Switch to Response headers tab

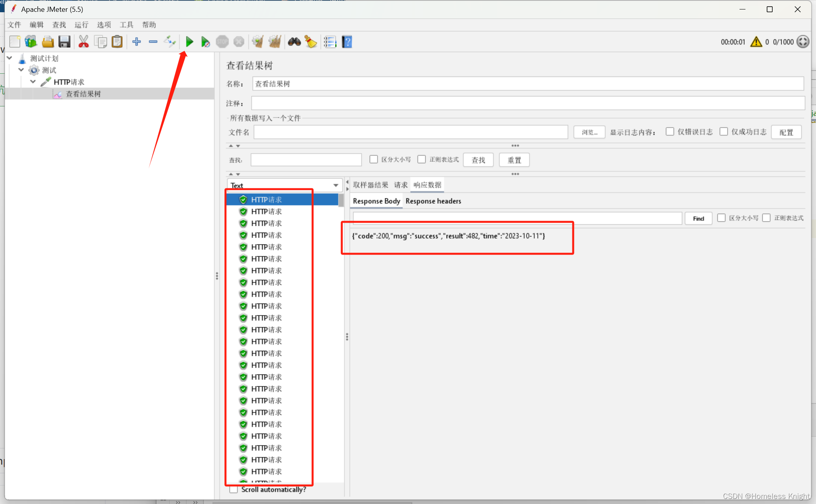coord(433,201)
